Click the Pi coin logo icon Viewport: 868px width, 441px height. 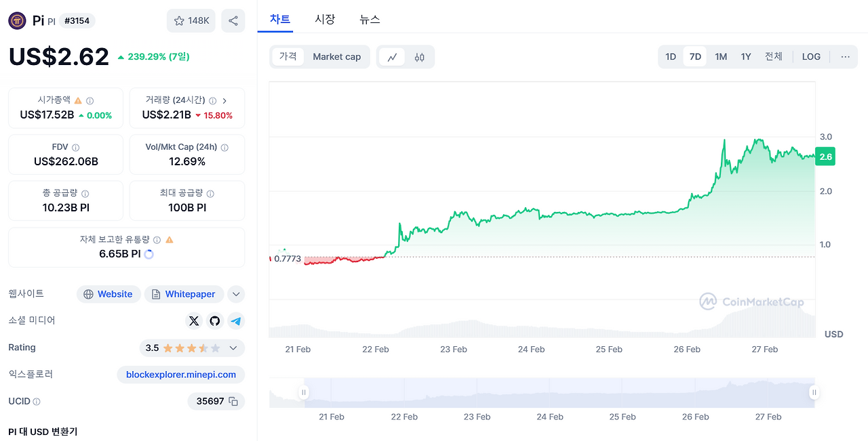click(x=17, y=21)
